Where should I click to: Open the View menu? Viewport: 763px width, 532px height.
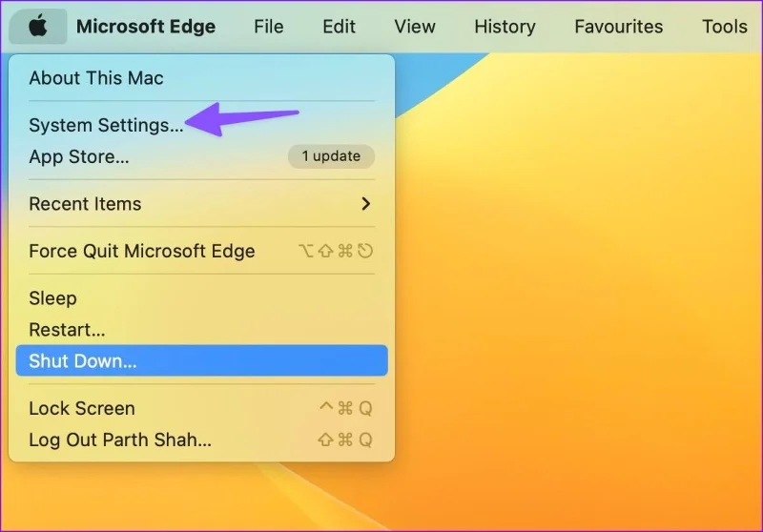point(415,27)
